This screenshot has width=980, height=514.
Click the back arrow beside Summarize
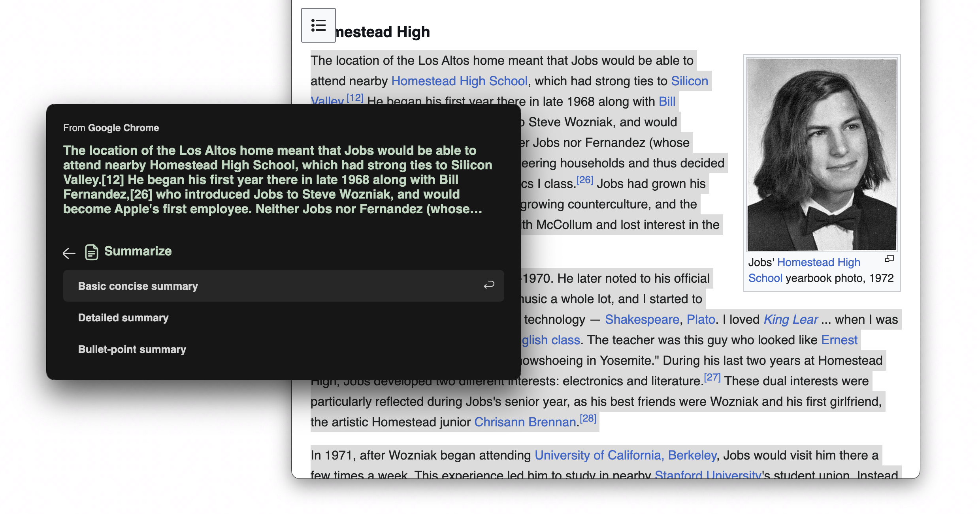69,253
